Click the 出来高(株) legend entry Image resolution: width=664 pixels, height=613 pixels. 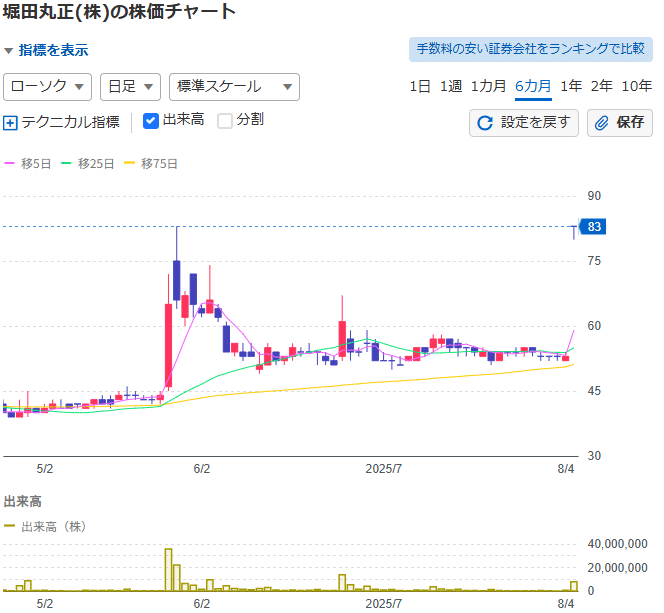pos(45,527)
